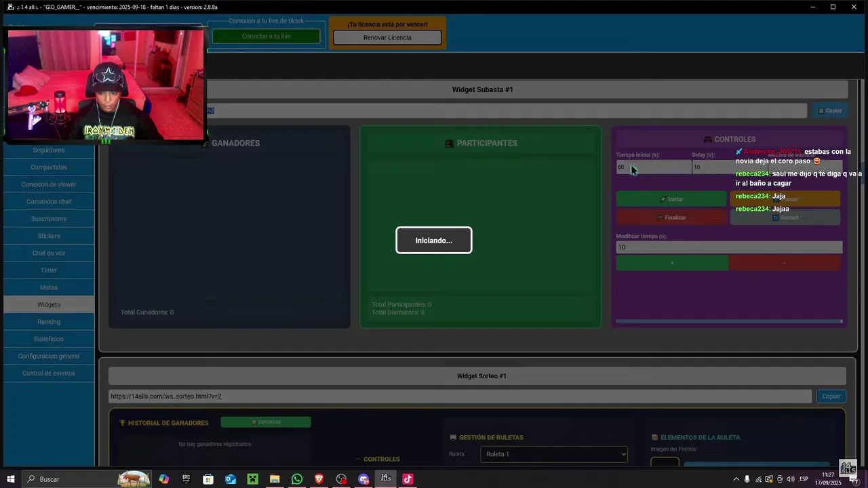Open Brave browser on taskbar
The height and width of the screenshot is (488, 868).
(319, 479)
